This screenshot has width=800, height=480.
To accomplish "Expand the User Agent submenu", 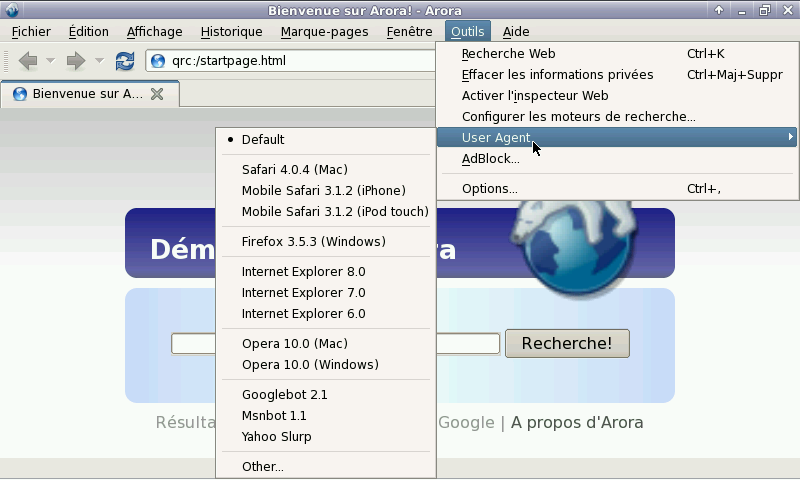I will [x=617, y=137].
